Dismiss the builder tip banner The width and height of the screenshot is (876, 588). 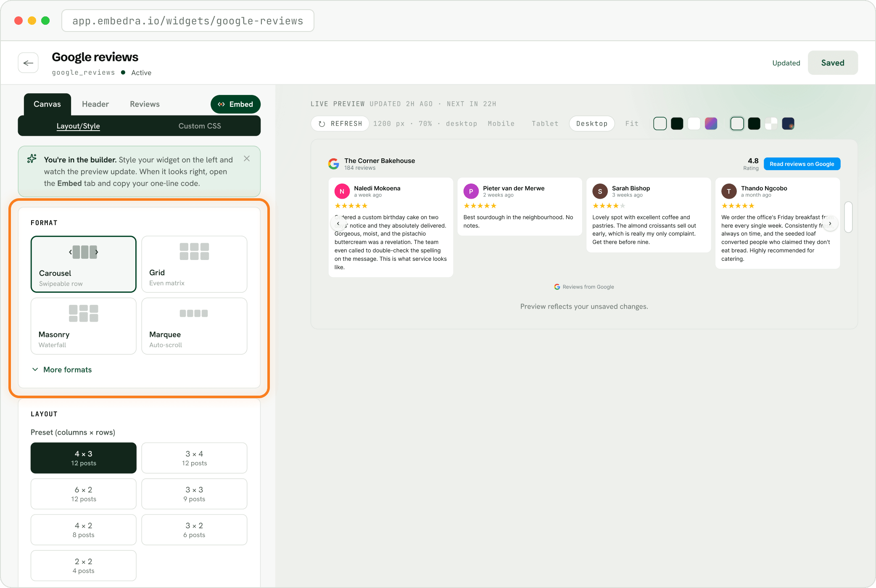(x=247, y=158)
